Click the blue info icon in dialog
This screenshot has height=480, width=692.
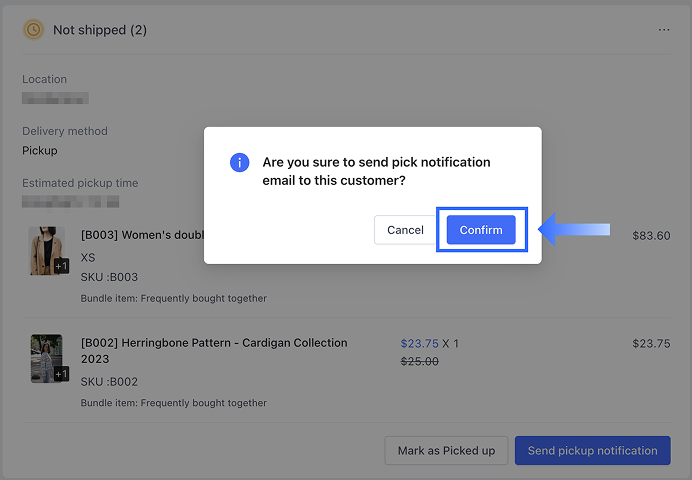239,162
